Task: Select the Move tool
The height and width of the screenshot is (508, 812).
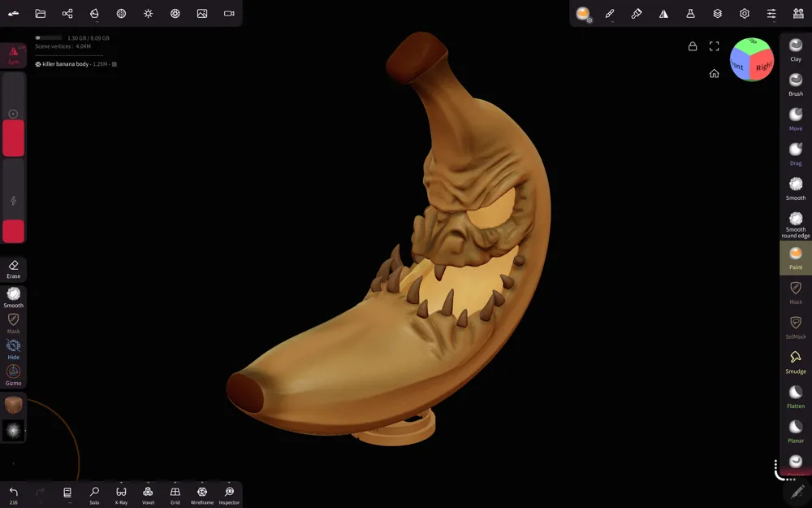Action: (796, 119)
